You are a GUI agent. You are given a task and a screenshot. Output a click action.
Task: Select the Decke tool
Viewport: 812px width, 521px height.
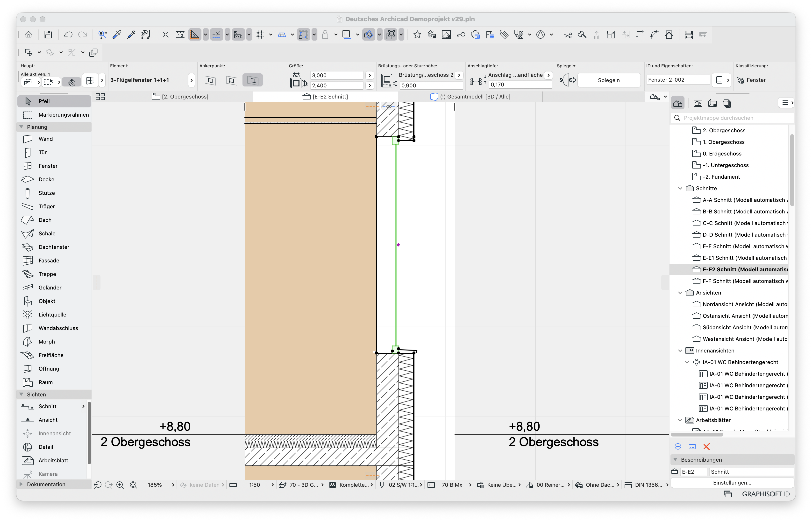click(54, 179)
